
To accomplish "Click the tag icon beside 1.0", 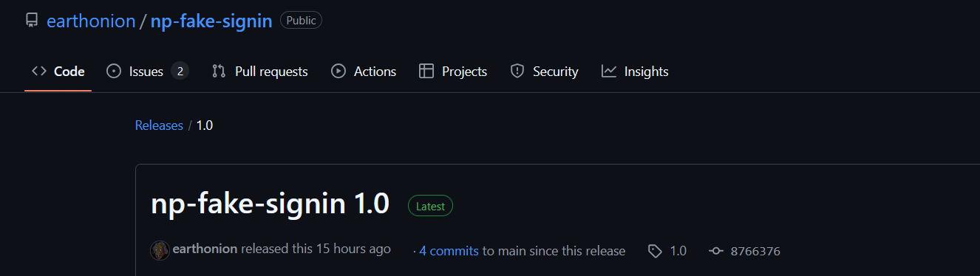I will point(655,251).
